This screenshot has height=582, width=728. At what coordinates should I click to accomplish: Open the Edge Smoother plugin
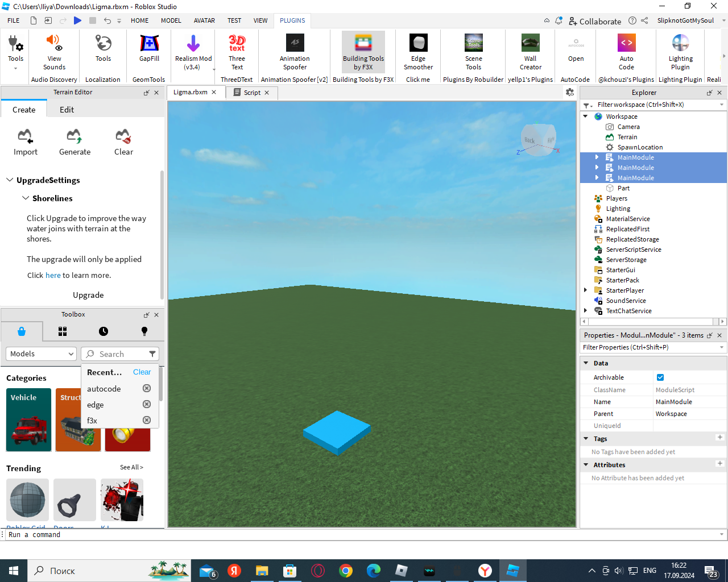pos(418,52)
